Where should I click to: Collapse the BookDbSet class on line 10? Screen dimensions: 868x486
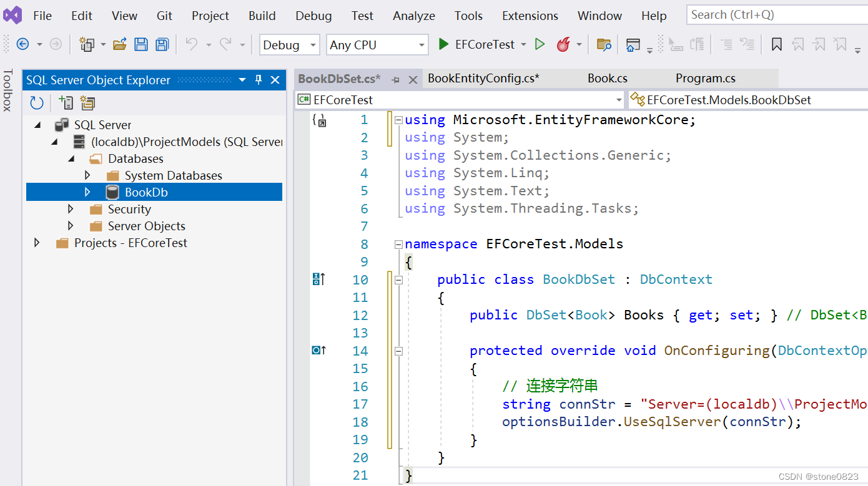click(x=398, y=280)
